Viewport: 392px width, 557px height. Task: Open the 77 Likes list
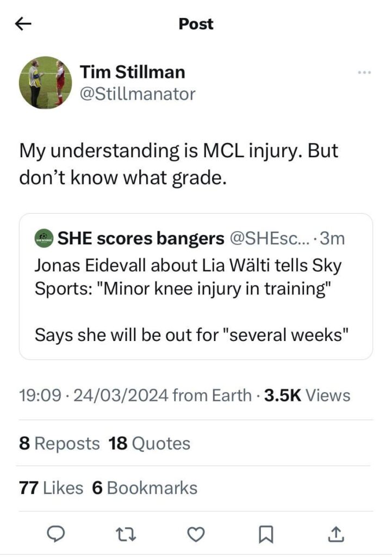(51, 488)
